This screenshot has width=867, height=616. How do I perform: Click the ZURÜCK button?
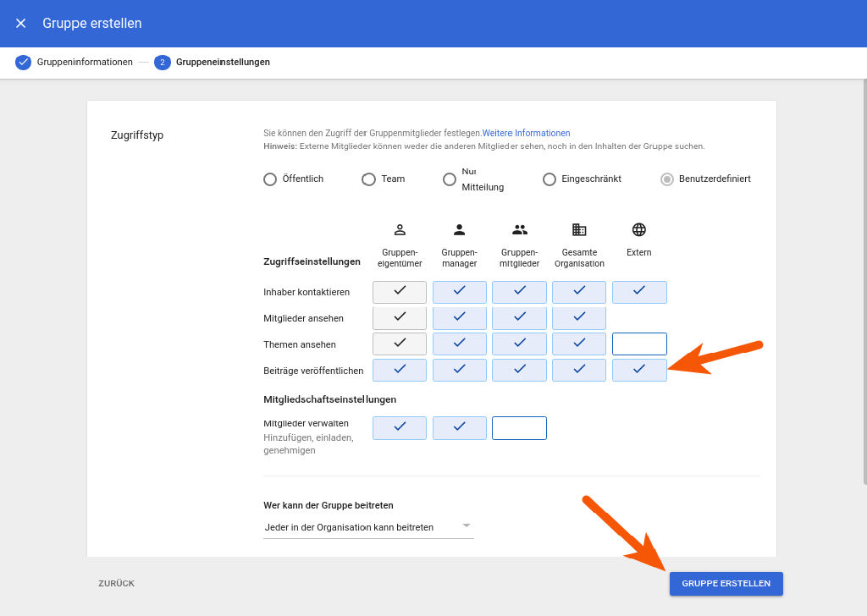(115, 583)
